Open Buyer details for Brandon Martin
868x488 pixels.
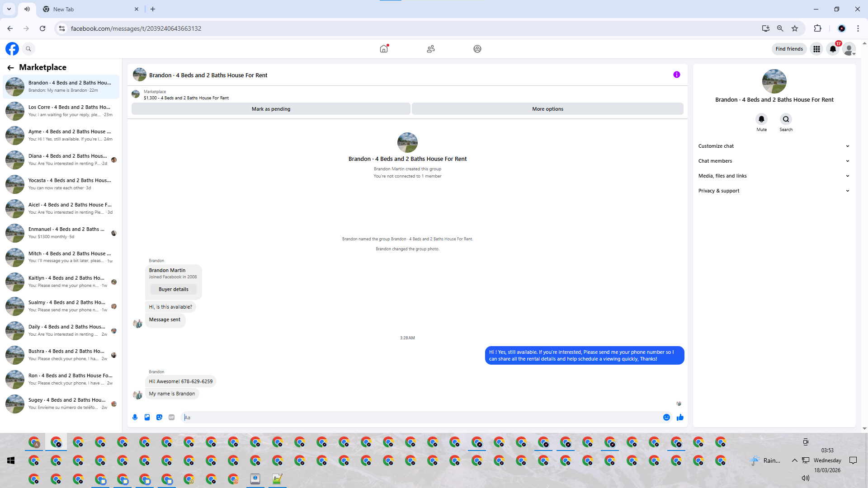tap(174, 289)
